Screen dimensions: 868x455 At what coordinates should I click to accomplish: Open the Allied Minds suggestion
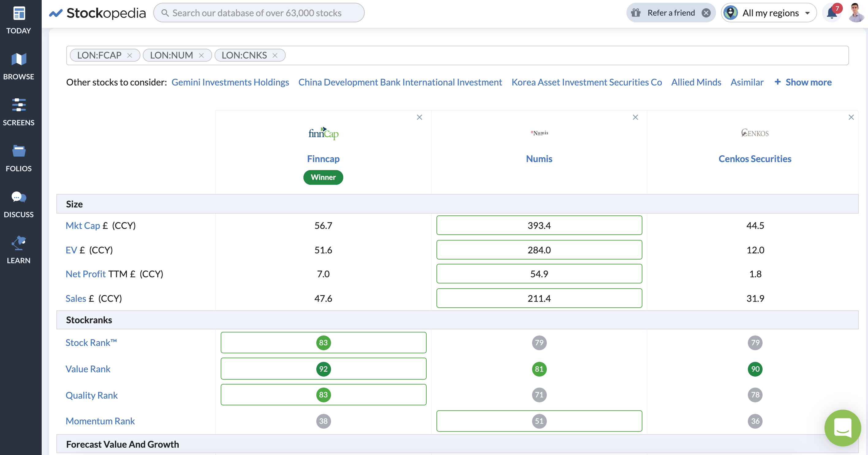click(696, 82)
